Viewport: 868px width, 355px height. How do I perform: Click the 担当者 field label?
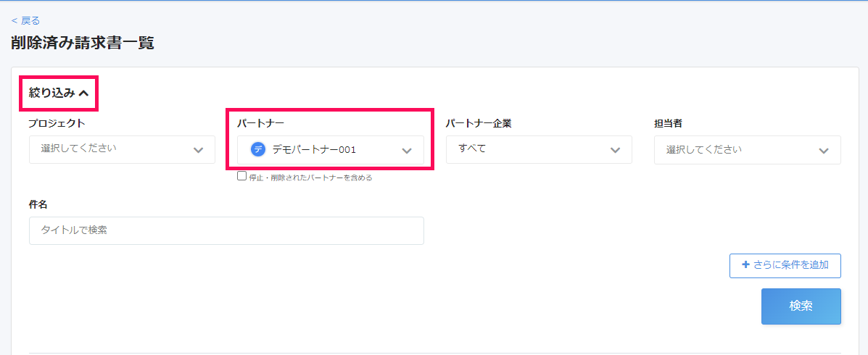tap(668, 123)
